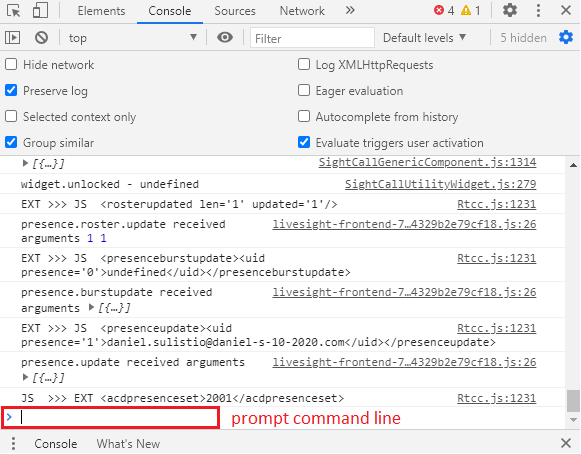The height and width of the screenshot is (454, 581).
Task: Expand the presence.update arguments object
Action: point(25,378)
